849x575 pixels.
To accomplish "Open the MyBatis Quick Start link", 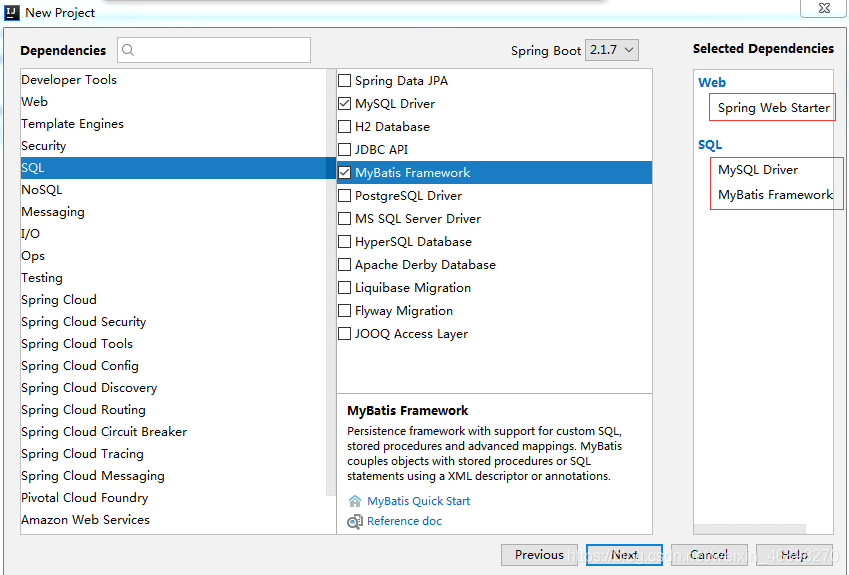I will tap(418, 501).
